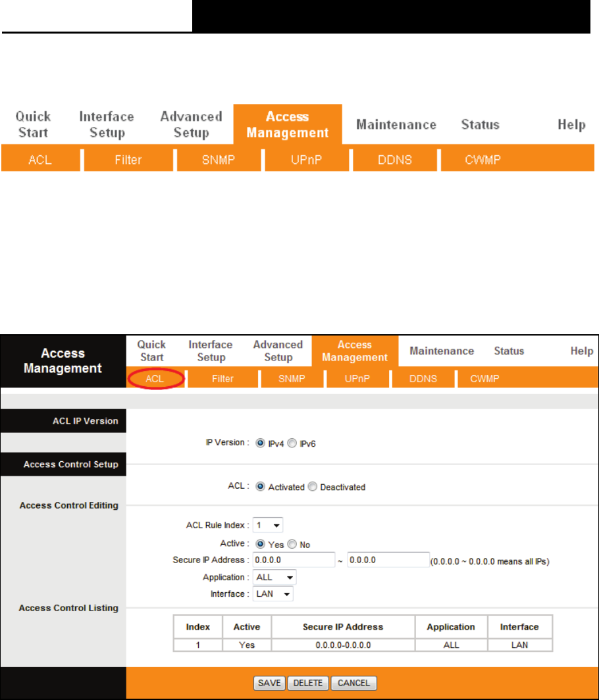Go to Maintenance in the upper standalone menu strip
The image size is (599, 700).
tap(396, 124)
